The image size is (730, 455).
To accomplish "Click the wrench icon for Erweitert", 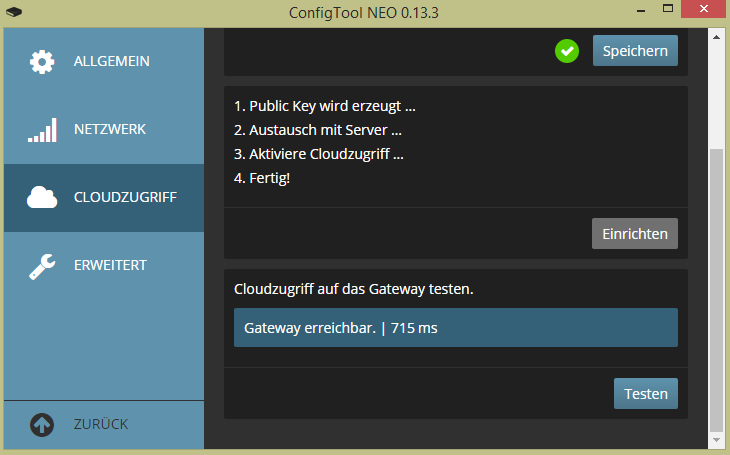I will tap(42, 265).
